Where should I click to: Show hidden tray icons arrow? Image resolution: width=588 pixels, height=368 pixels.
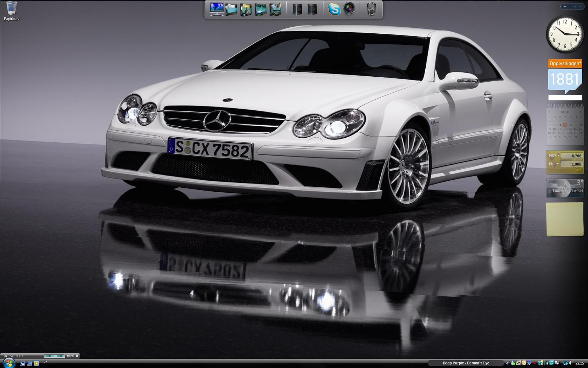(x=507, y=363)
